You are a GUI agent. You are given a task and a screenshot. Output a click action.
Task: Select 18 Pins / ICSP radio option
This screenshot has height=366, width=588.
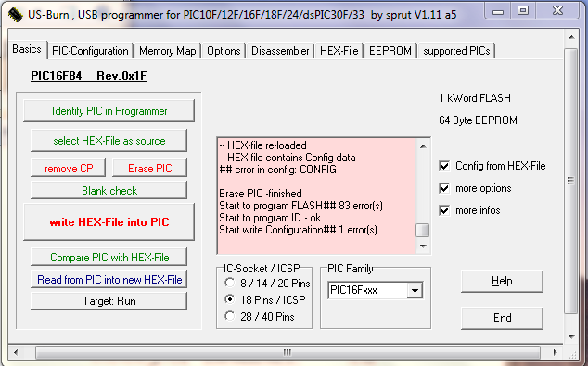tap(229, 299)
